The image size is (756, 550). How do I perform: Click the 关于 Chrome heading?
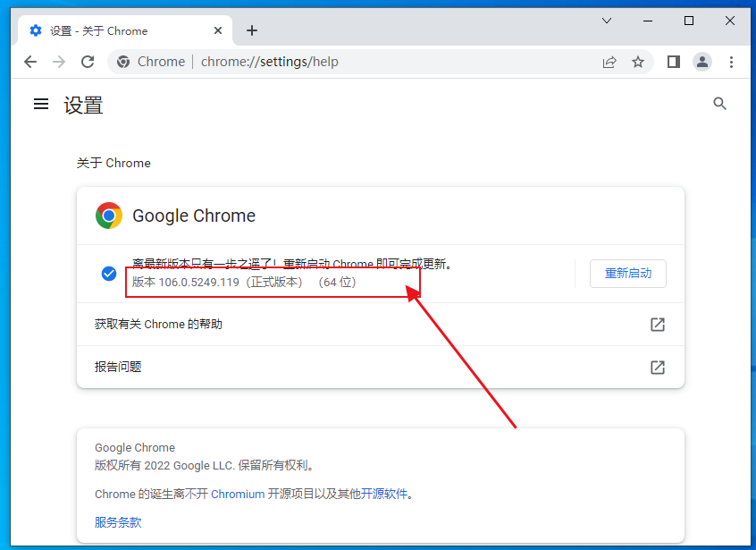pos(113,163)
